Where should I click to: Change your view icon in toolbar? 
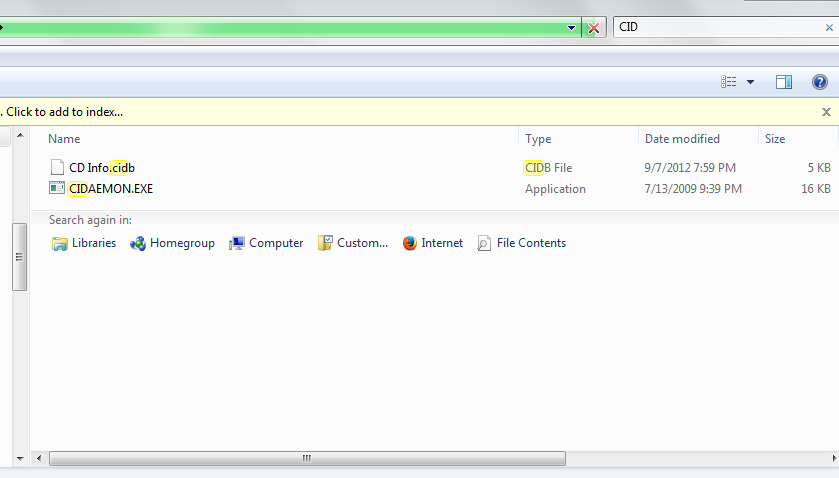click(x=728, y=82)
